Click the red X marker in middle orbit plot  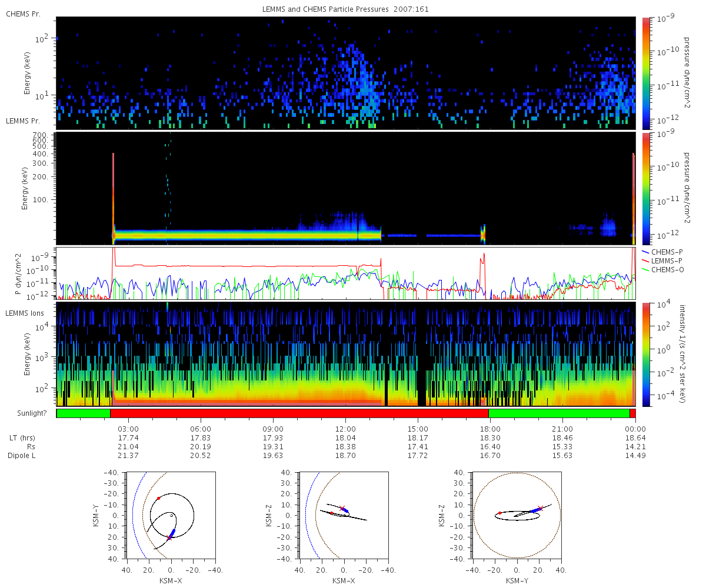(x=341, y=508)
